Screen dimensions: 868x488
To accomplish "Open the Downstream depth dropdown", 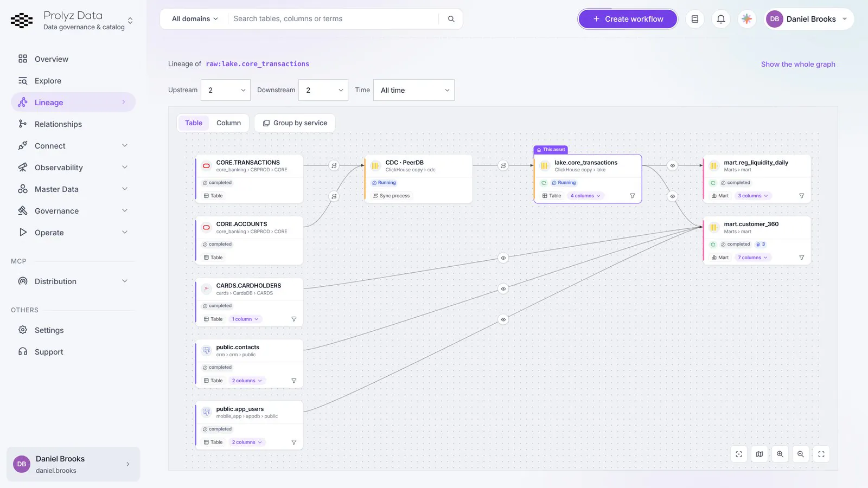I will click(x=323, y=90).
